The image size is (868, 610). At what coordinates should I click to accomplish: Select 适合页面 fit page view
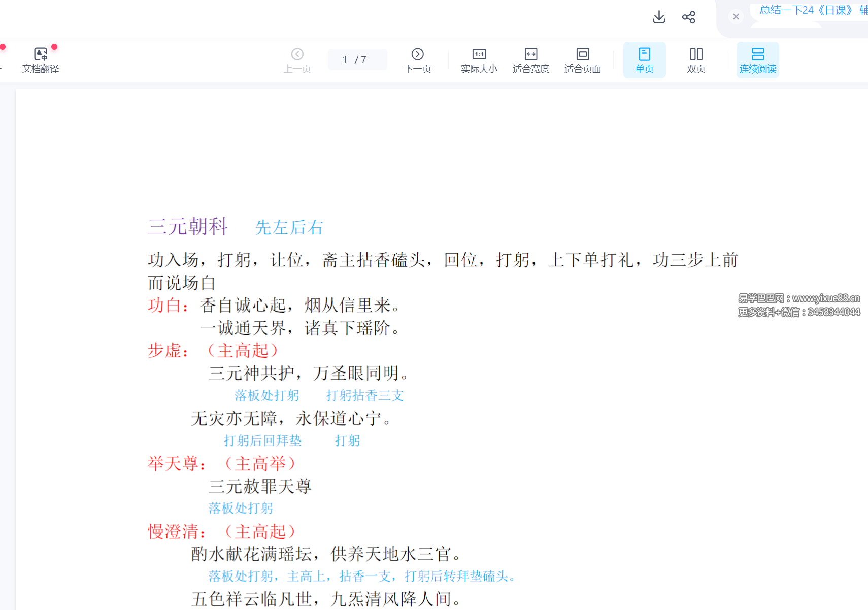pos(582,60)
